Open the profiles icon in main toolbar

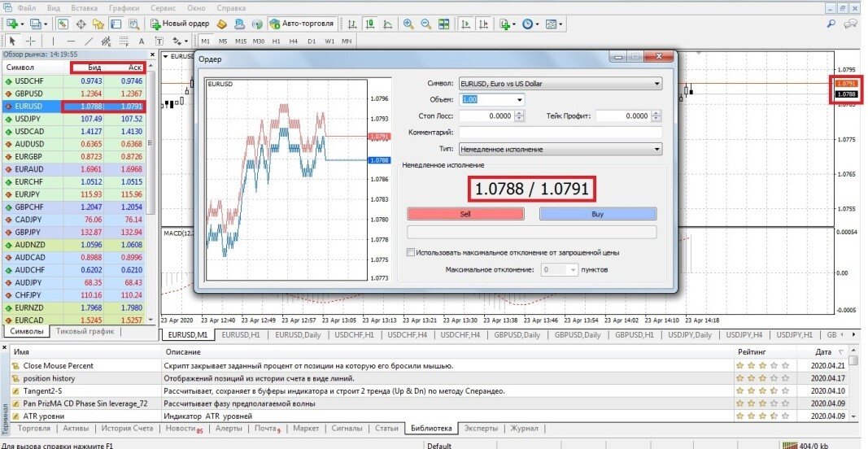pyautogui.click(x=37, y=24)
